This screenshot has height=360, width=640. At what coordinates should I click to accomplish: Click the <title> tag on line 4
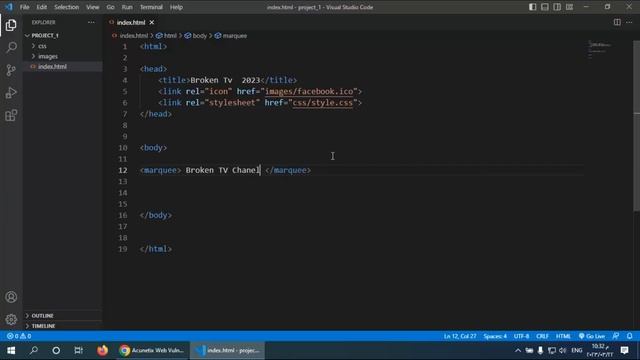[174, 80]
